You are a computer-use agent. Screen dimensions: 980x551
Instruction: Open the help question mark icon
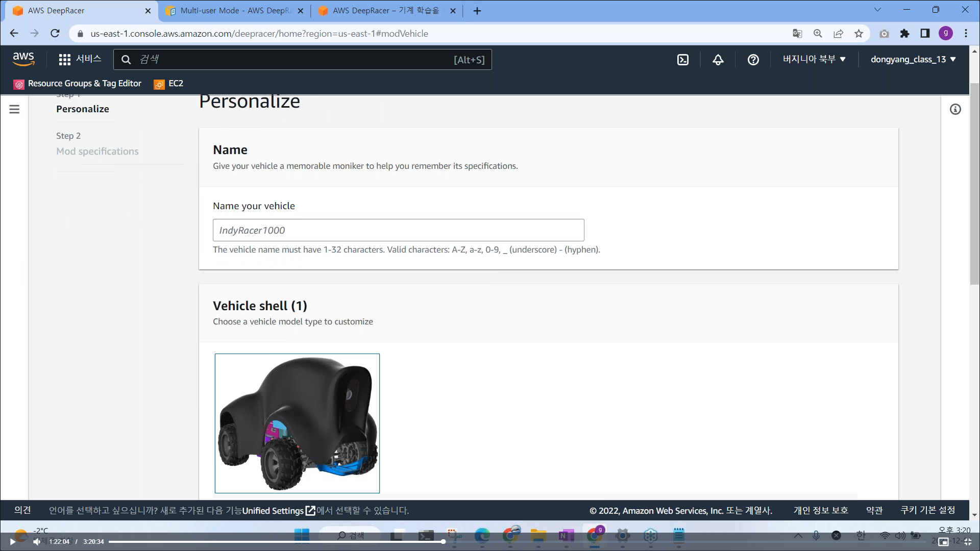pyautogui.click(x=753, y=60)
